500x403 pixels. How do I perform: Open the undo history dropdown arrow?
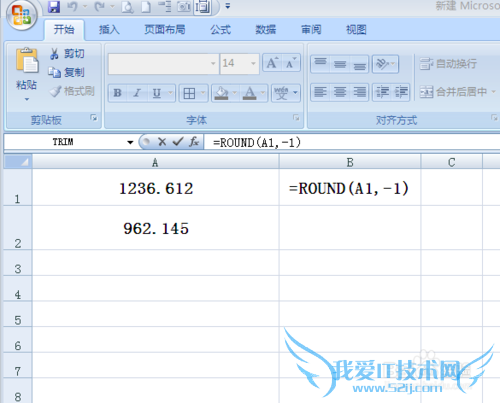tap(85, 6)
